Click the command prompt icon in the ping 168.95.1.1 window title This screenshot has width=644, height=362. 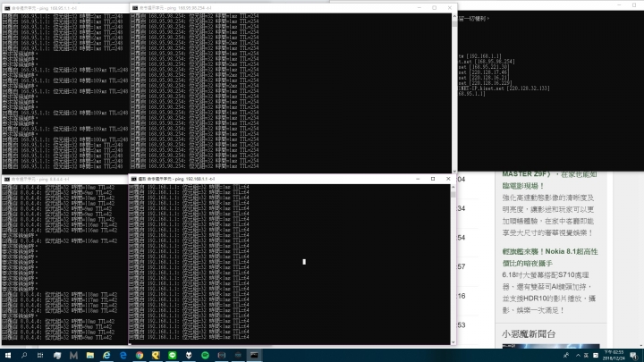tap(7, 8)
